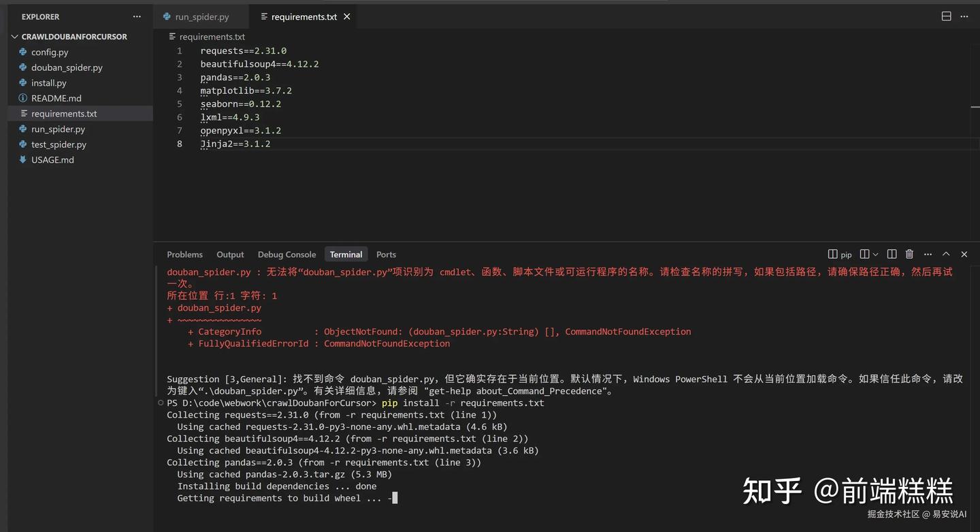
Task: Open the Debug Console tab
Action: click(287, 254)
